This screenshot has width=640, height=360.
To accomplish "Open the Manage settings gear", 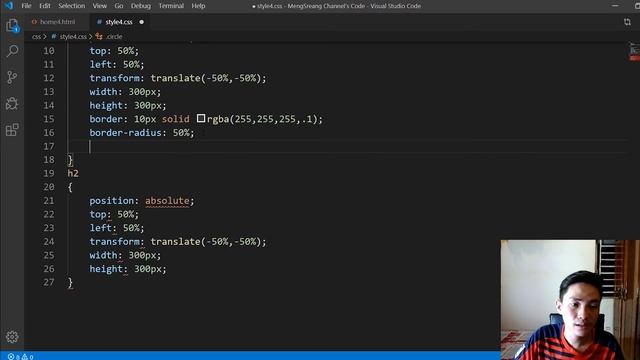I will coord(12,337).
